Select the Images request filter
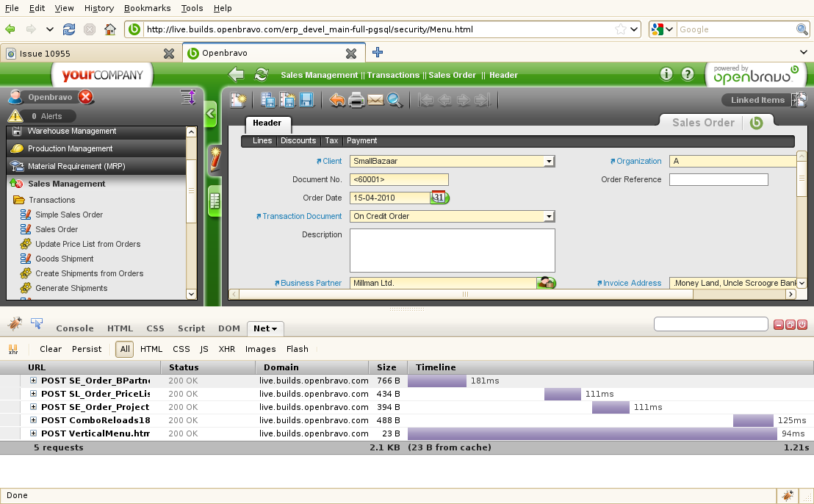This screenshot has width=814, height=504. (x=261, y=349)
